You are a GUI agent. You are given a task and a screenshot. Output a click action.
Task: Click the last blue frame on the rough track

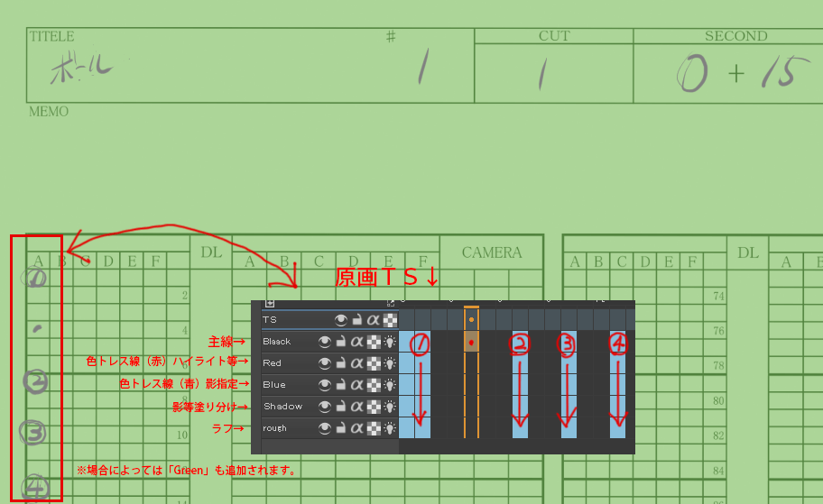click(618, 428)
